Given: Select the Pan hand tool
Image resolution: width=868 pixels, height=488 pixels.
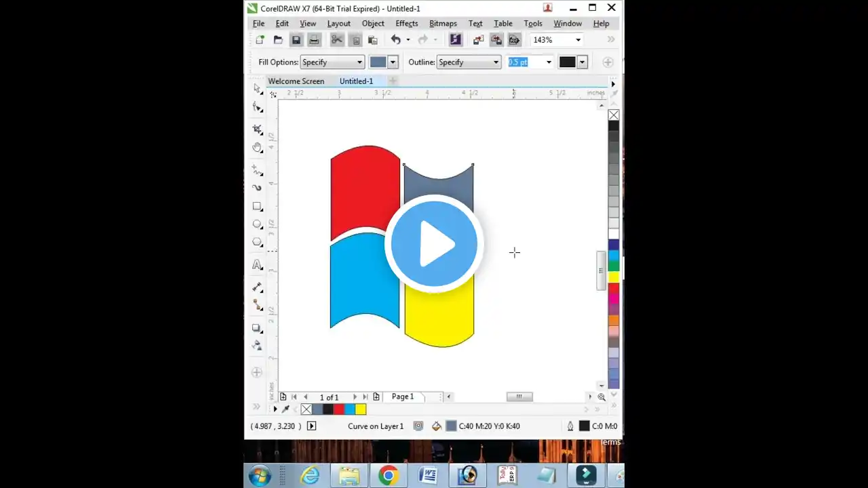Looking at the screenshot, I should tap(257, 147).
